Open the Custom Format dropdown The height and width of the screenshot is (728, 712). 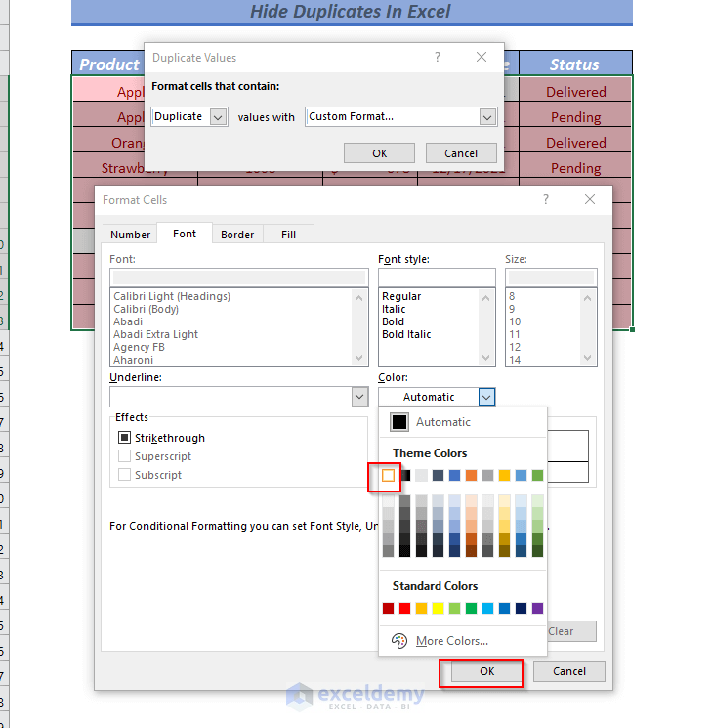point(487,117)
